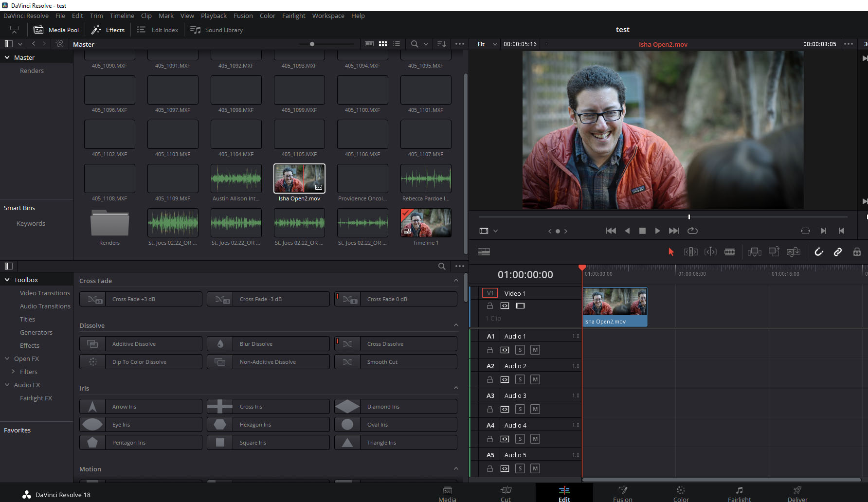The height and width of the screenshot is (502, 868).
Task: Solo the Audio 5 track
Action: pyautogui.click(x=520, y=468)
